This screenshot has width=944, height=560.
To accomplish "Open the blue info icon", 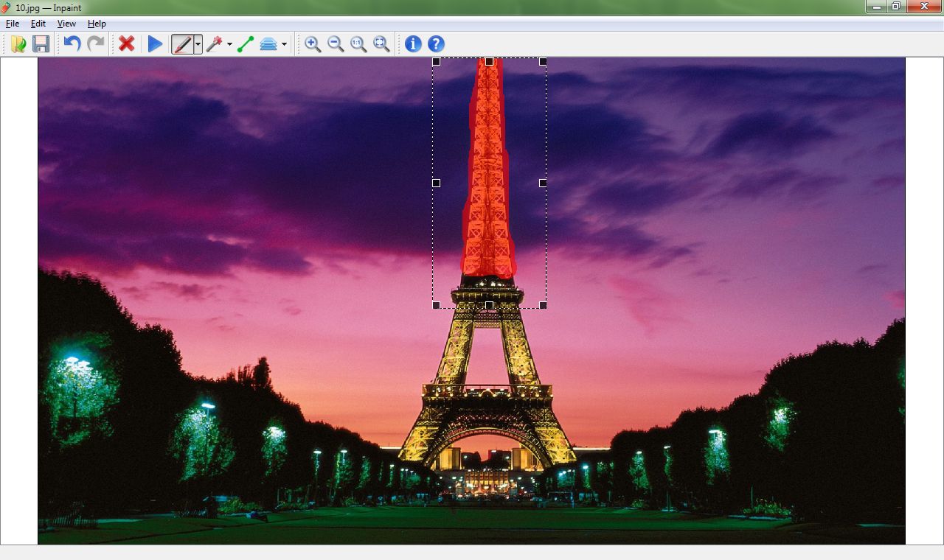I will pos(413,44).
